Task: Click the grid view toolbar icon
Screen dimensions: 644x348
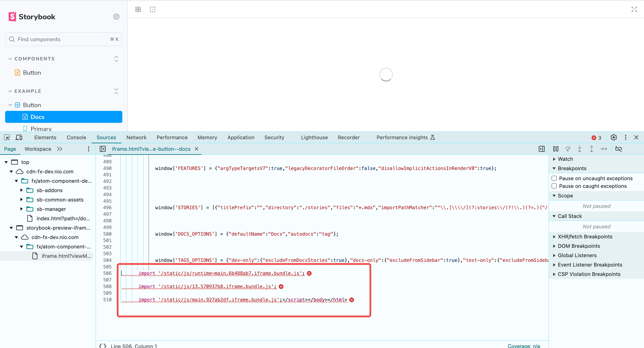Action: (138, 10)
